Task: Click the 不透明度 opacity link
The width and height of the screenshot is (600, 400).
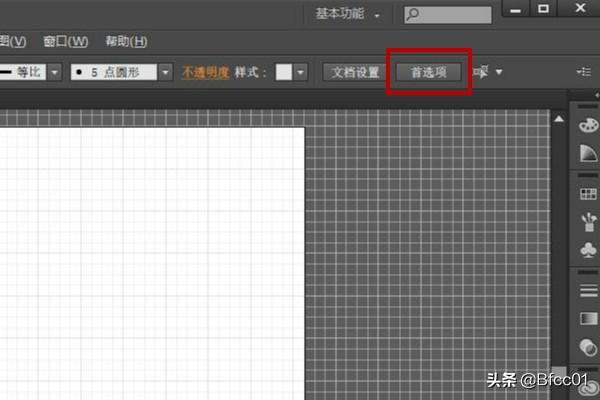Action: pyautogui.click(x=206, y=73)
